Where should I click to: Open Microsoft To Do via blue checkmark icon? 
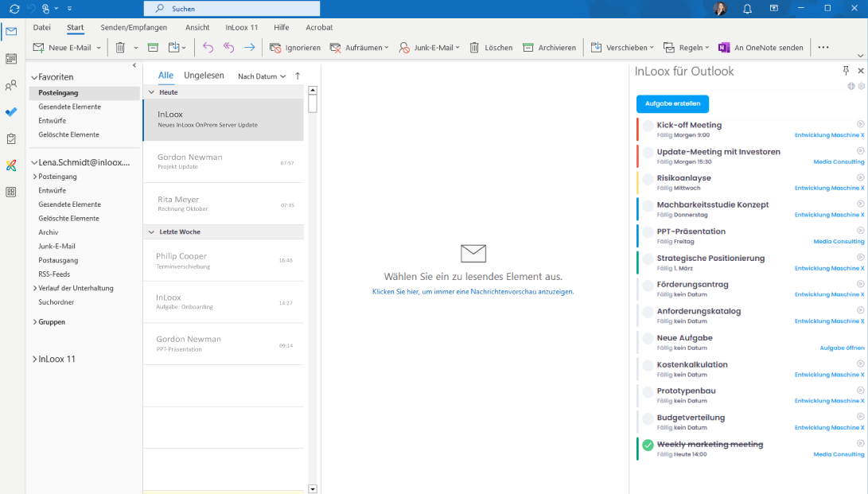coord(10,112)
